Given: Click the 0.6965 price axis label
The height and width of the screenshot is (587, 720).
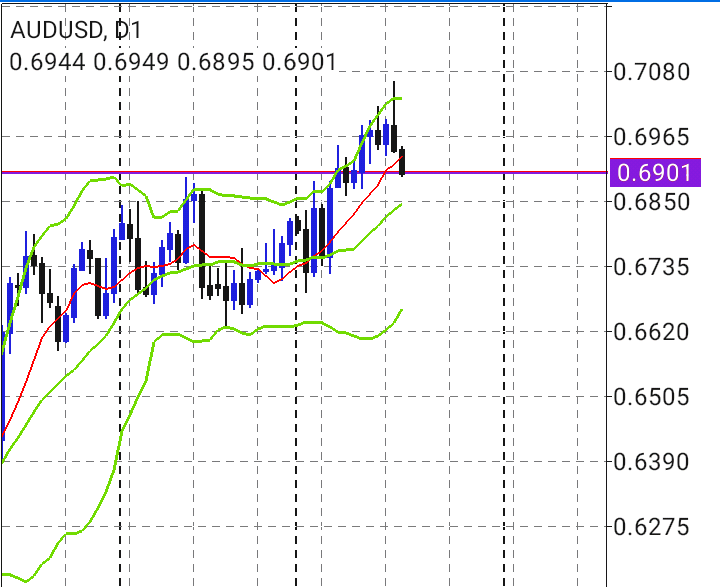Looking at the screenshot, I should click(652, 137).
